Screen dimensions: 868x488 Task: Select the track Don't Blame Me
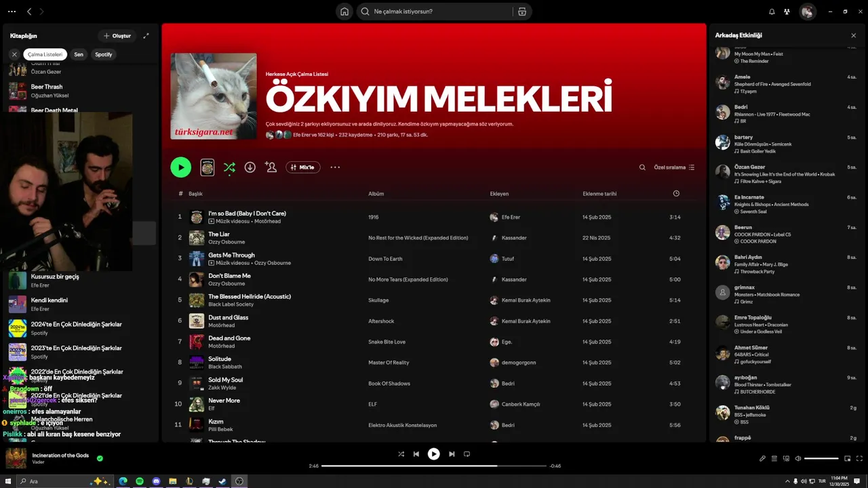(x=229, y=276)
